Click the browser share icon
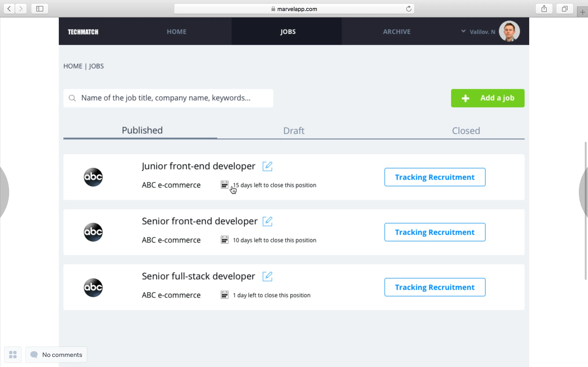The width and height of the screenshot is (588, 367). [x=544, y=9]
